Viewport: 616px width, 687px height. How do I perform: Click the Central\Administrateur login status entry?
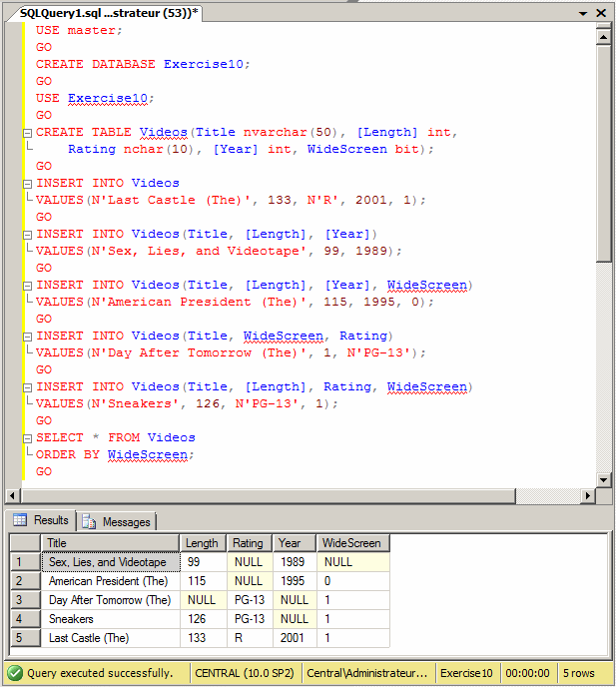367,673
